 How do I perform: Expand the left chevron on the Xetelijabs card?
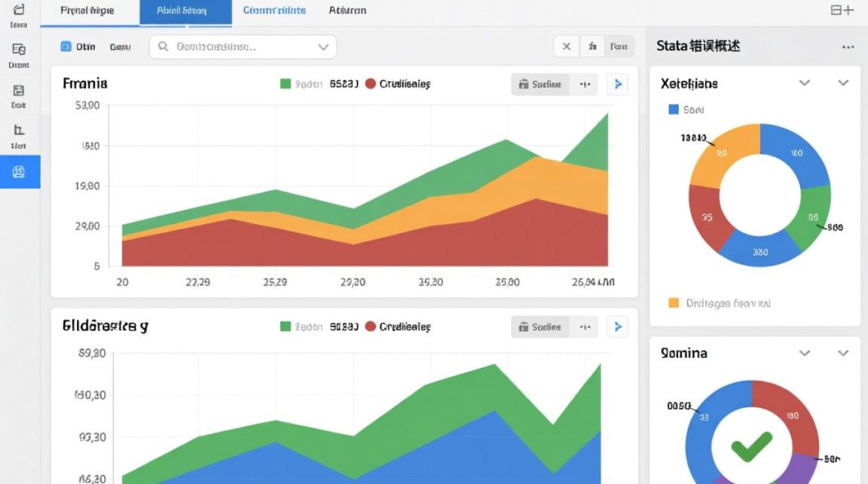tap(805, 83)
